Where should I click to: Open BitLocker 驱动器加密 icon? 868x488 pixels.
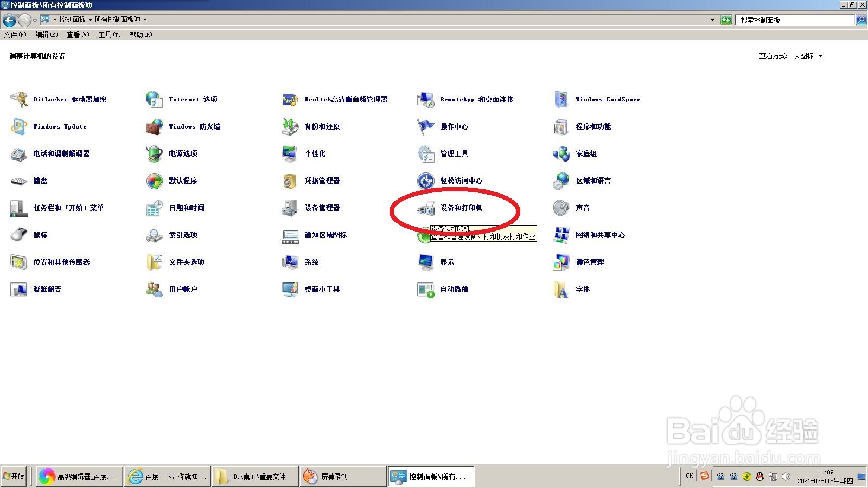[x=19, y=99]
